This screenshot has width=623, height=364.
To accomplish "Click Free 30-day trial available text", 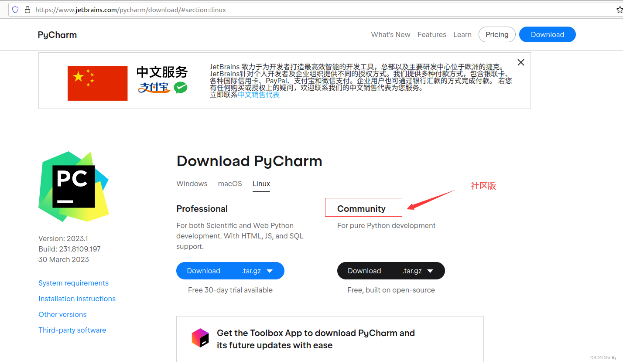I will 230,290.
